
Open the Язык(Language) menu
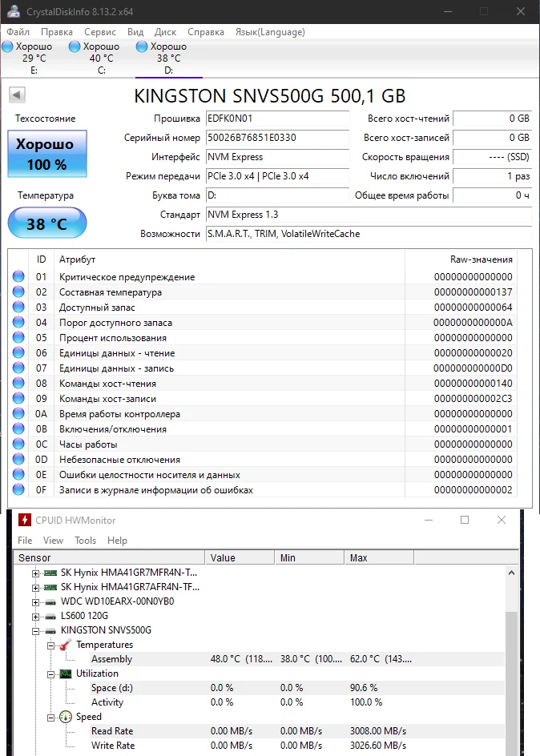270,32
